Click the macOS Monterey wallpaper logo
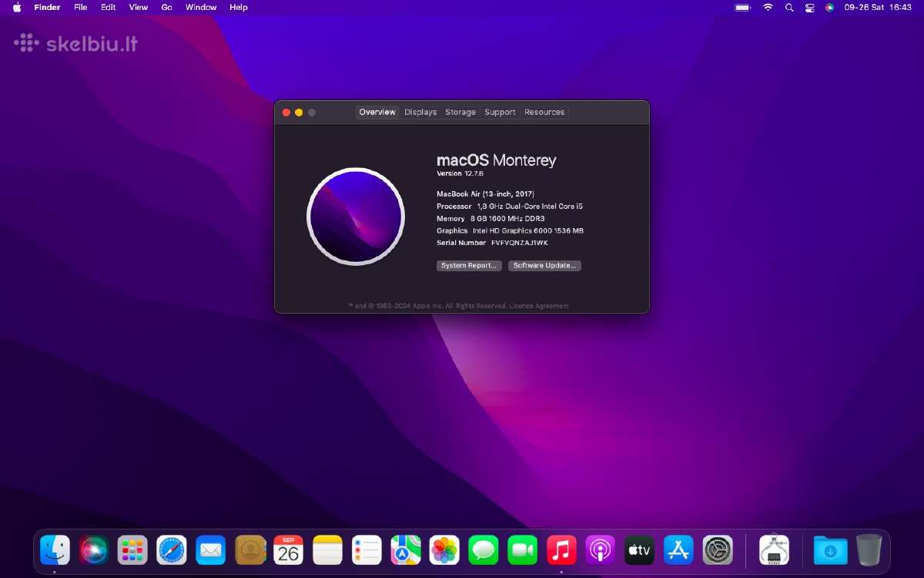 (x=356, y=217)
